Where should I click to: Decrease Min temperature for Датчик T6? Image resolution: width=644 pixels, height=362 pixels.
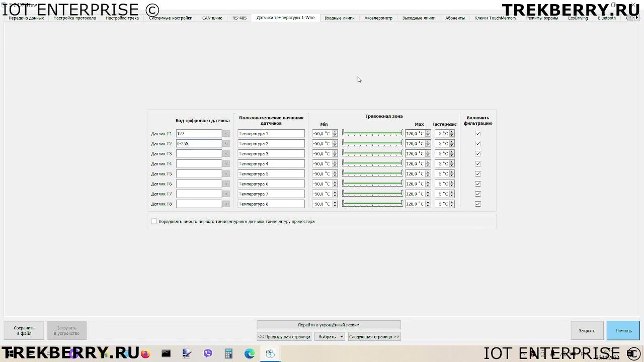[335, 186]
